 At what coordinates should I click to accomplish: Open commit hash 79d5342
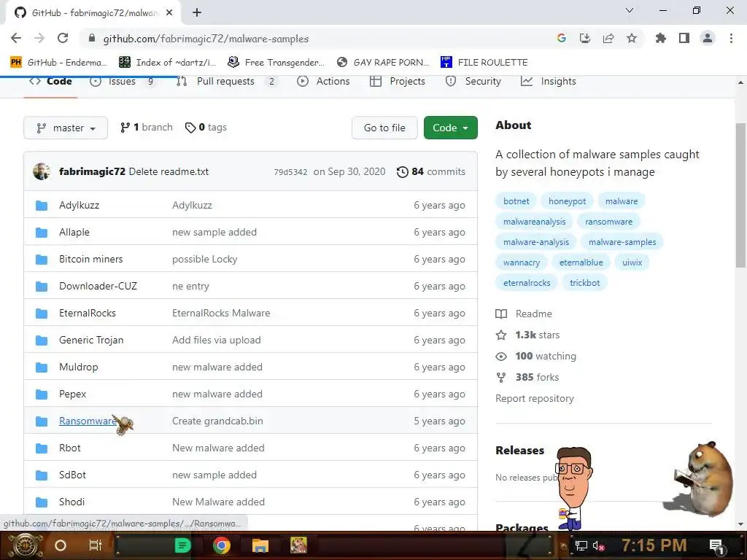click(290, 172)
